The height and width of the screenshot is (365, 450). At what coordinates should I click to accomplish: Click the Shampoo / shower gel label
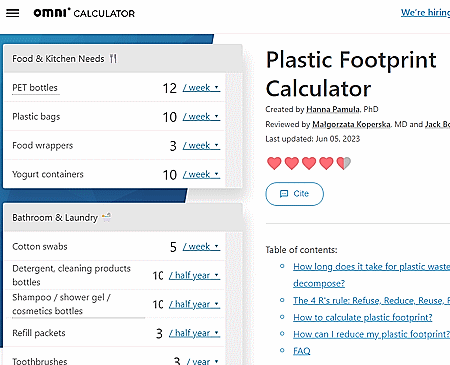coord(62,304)
